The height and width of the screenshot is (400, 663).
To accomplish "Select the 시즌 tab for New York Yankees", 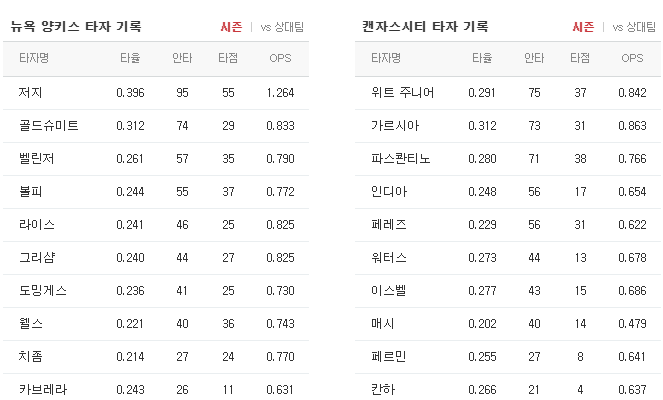I will [231, 27].
